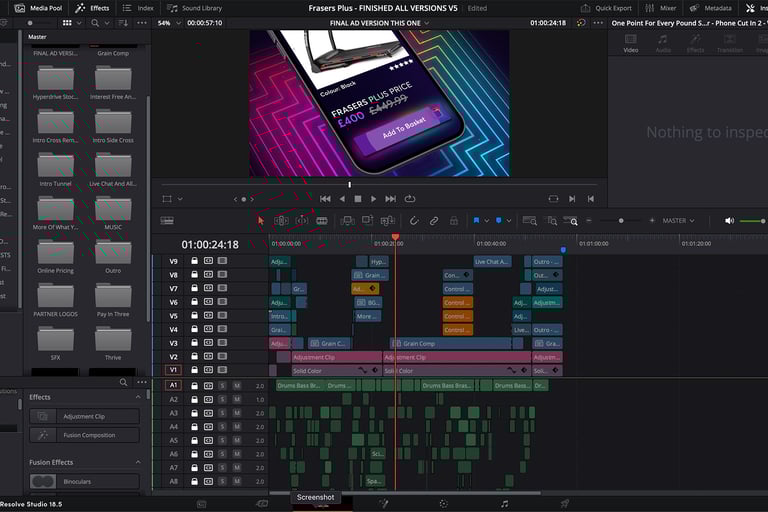Collapse the Fusion Effects section chevron

138,462
